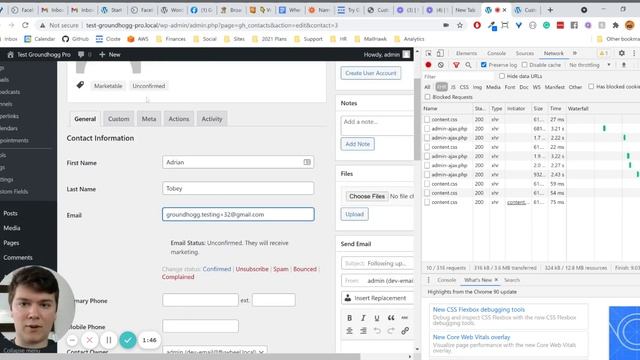640x360 pixels.
Task: Clear the network log
Action: click(x=441, y=65)
